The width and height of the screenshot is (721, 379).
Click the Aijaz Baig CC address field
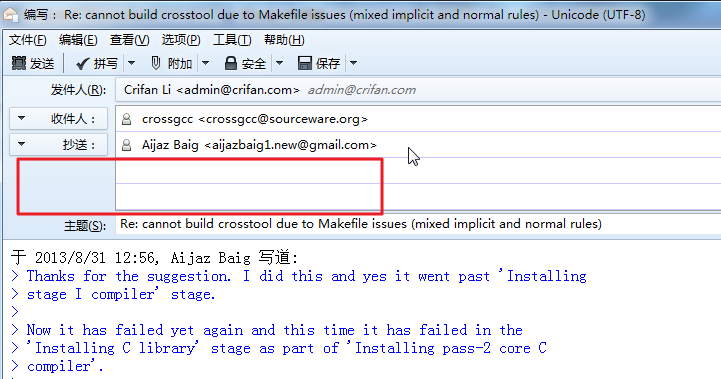pyautogui.click(x=418, y=145)
